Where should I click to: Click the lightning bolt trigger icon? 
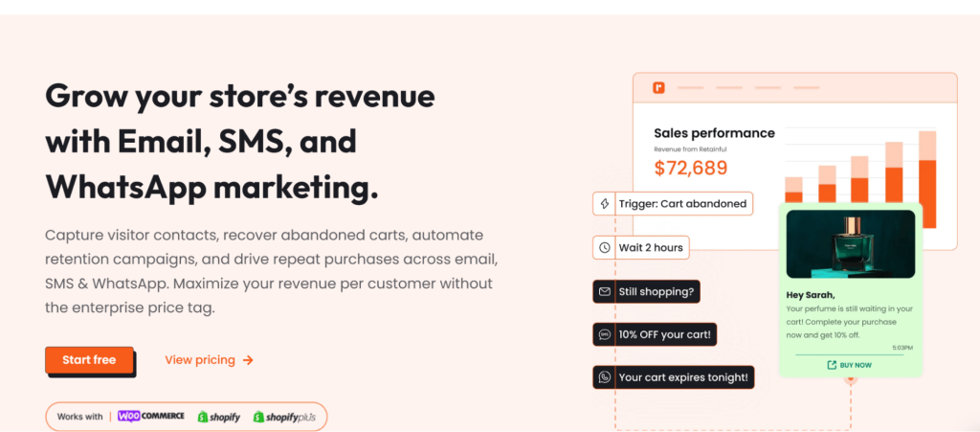[605, 204]
